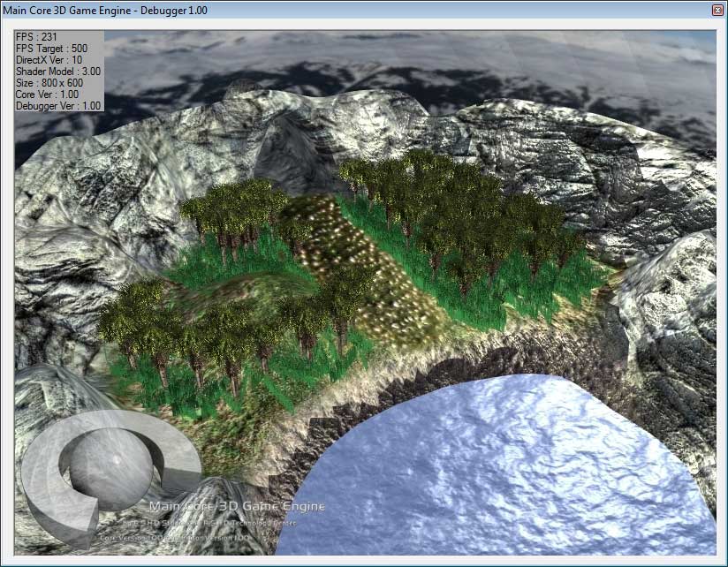Click the Core Version text below the logo

point(177,536)
